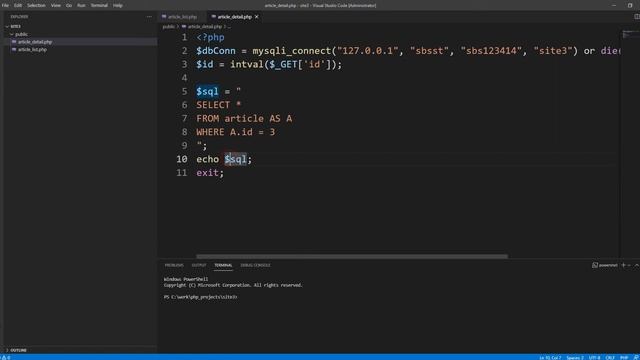
Task: Click the split editor icon
Action: click(636, 17)
